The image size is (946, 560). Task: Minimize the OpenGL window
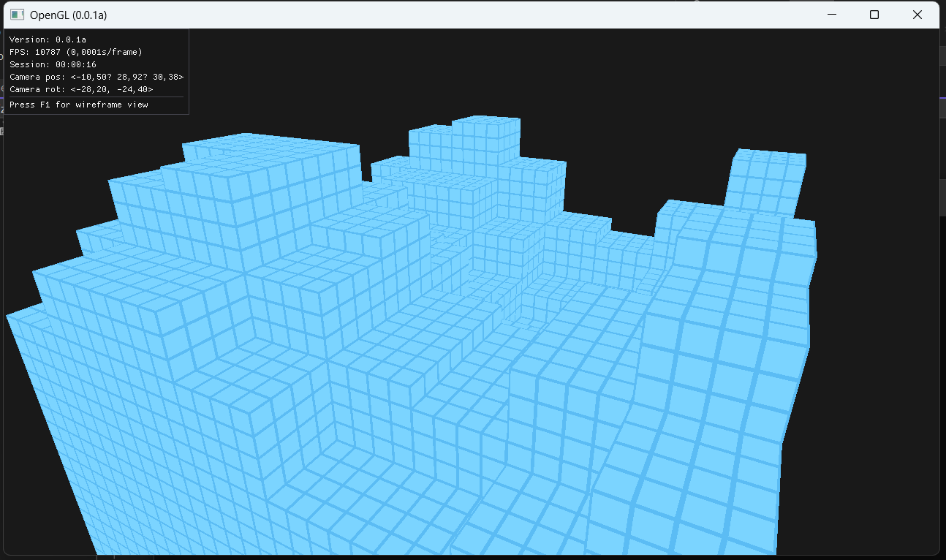coord(831,15)
